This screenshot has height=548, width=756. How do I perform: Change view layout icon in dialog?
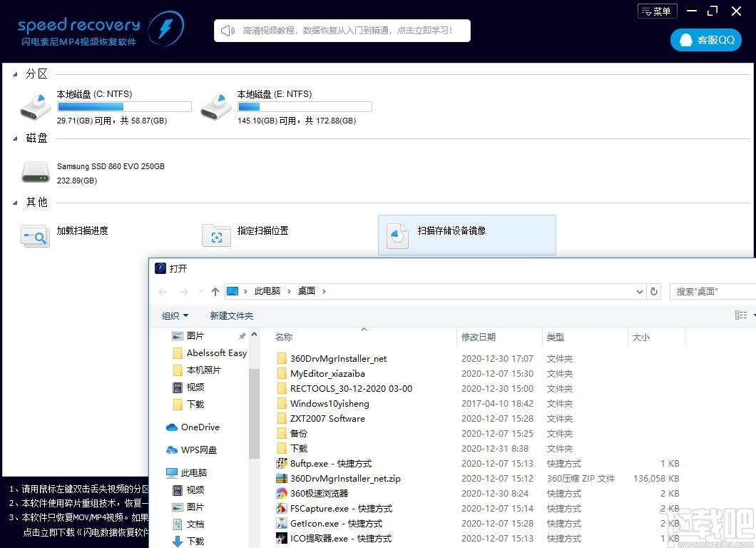click(741, 315)
